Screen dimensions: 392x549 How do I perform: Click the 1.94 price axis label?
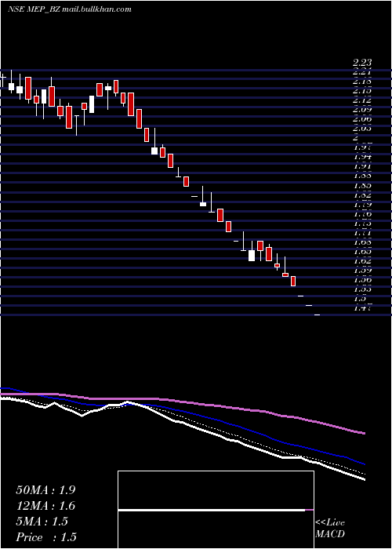coord(362,157)
